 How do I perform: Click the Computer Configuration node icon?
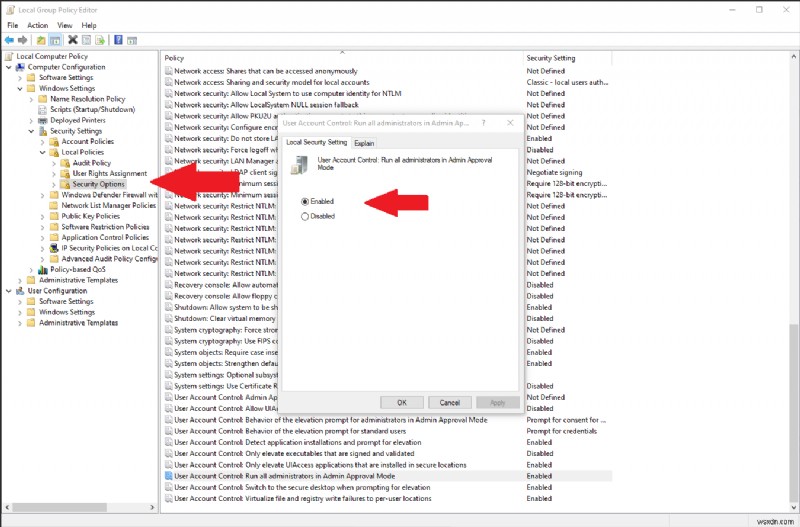click(21, 67)
